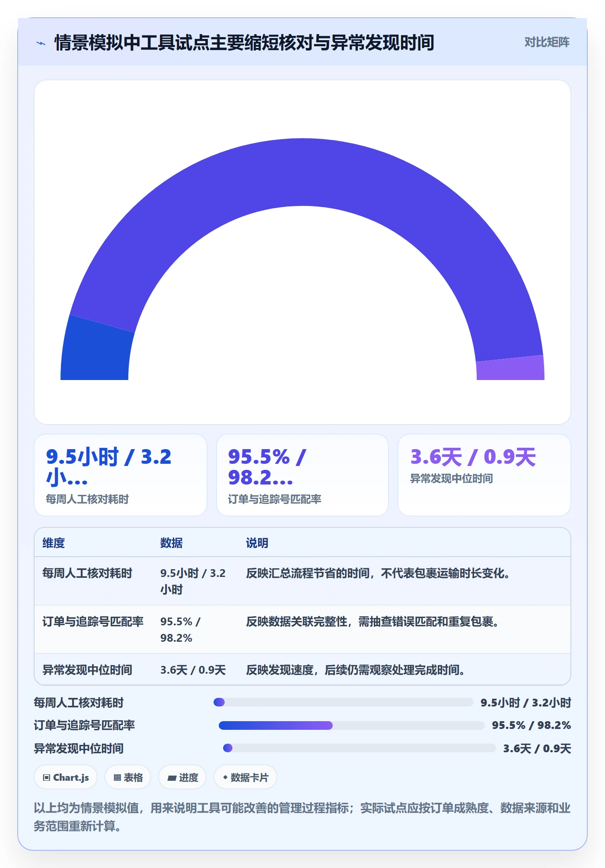Screen dimensions: 605x868
Task: Click the blue gauge segment at left end
Action: coord(96,350)
